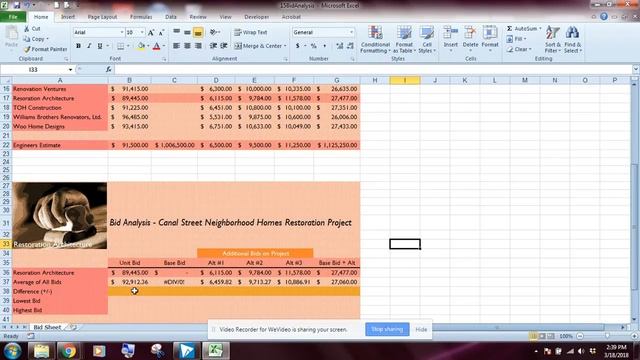Click the Format Painter brush
The height and width of the screenshot is (360, 640).
(x=27, y=49)
